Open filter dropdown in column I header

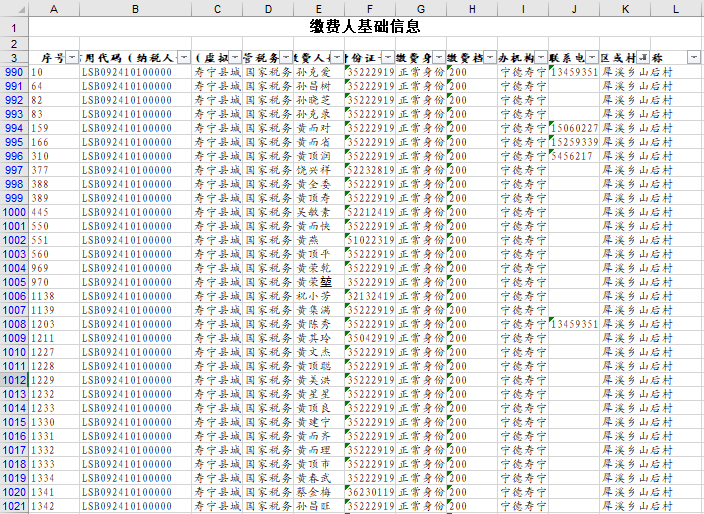click(541, 57)
